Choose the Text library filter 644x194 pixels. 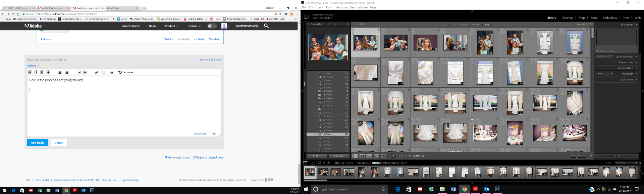(x=453, y=25)
